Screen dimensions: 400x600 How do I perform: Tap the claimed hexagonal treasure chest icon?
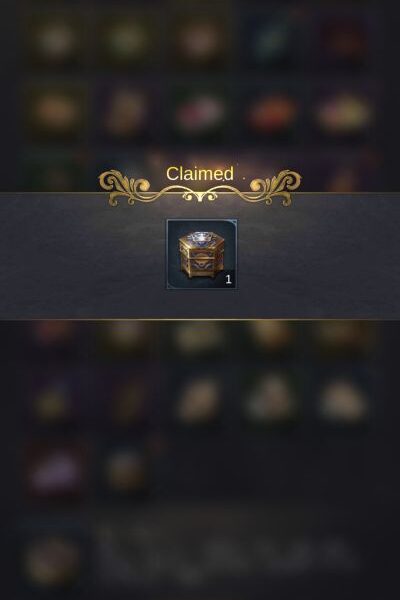(202, 254)
